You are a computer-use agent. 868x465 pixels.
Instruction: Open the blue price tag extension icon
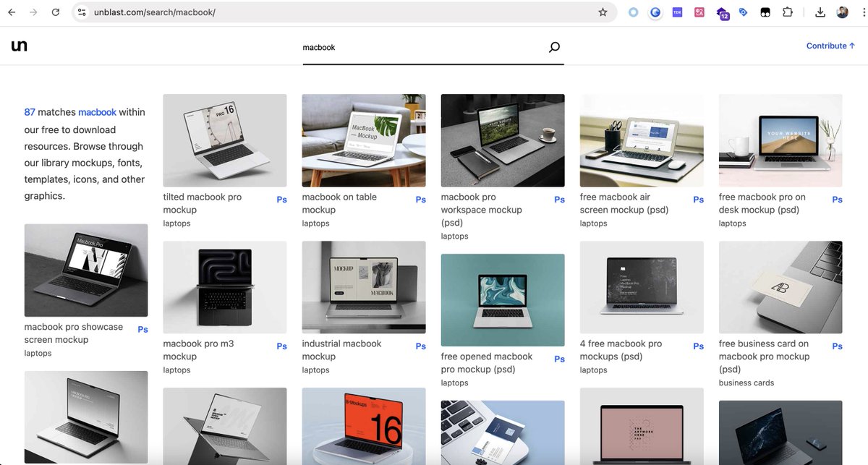(x=743, y=12)
